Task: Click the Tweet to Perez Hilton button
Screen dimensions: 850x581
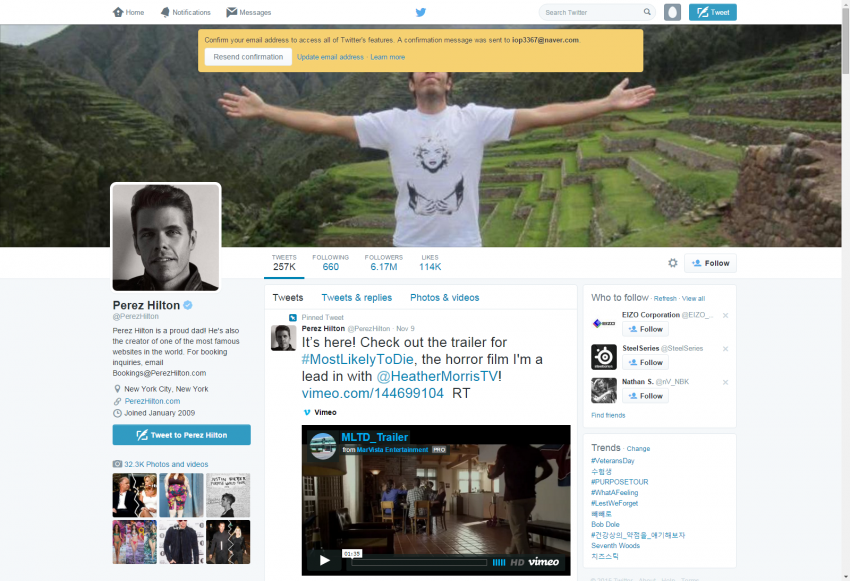Action: click(x=181, y=435)
